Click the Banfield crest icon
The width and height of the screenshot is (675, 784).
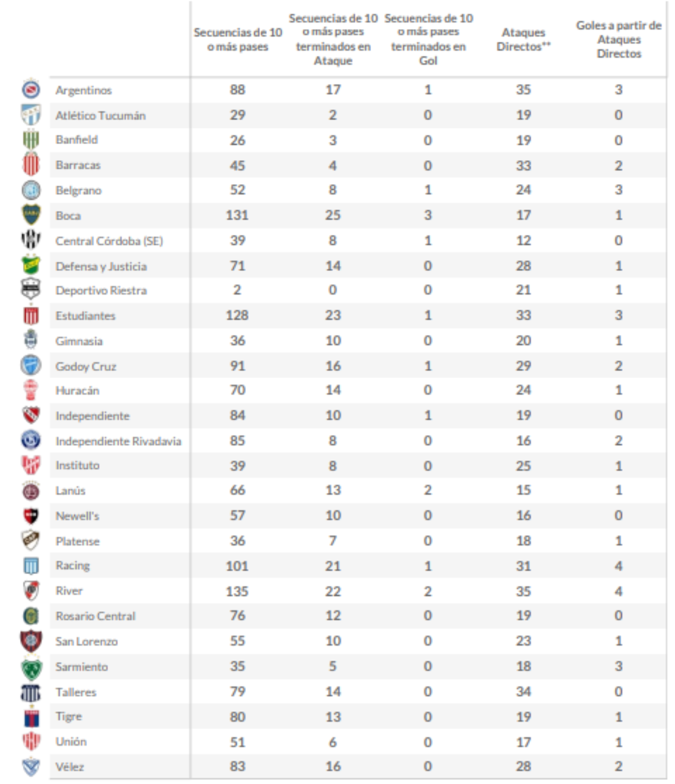click(x=31, y=140)
